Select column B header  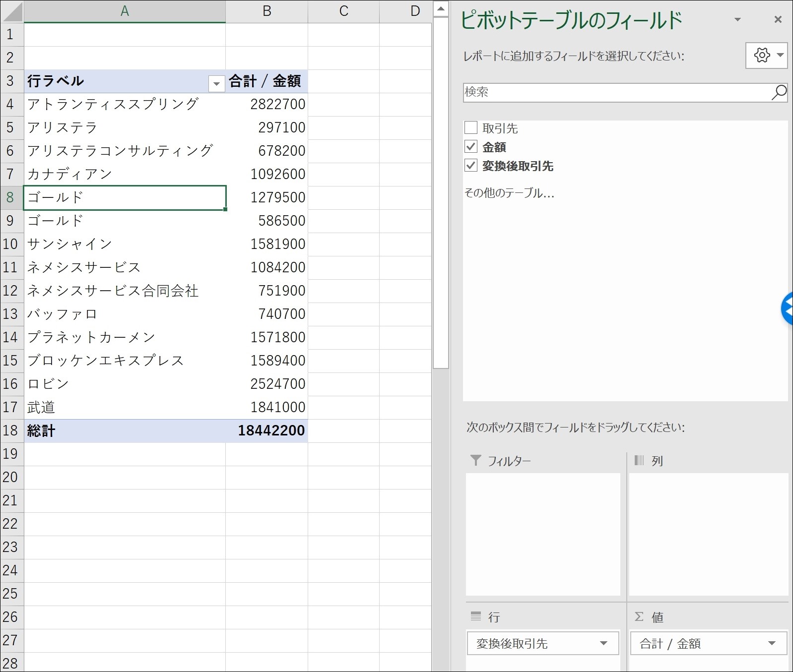click(266, 11)
